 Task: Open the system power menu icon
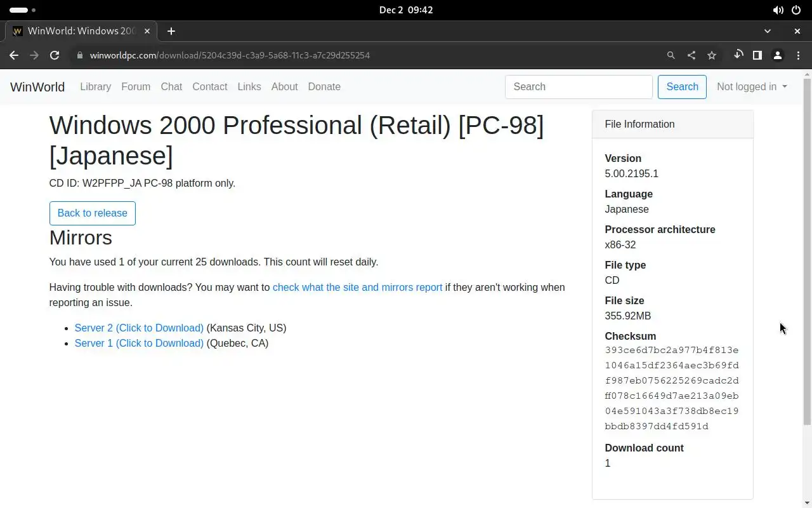click(796, 10)
